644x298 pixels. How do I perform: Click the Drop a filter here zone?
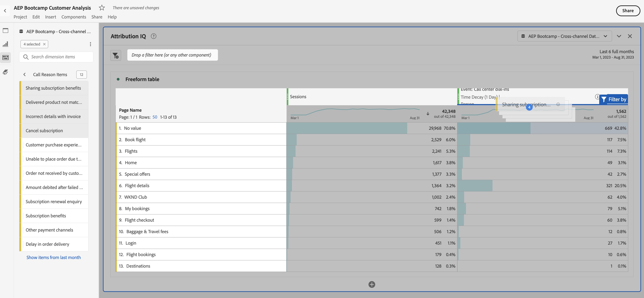click(172, 55)
